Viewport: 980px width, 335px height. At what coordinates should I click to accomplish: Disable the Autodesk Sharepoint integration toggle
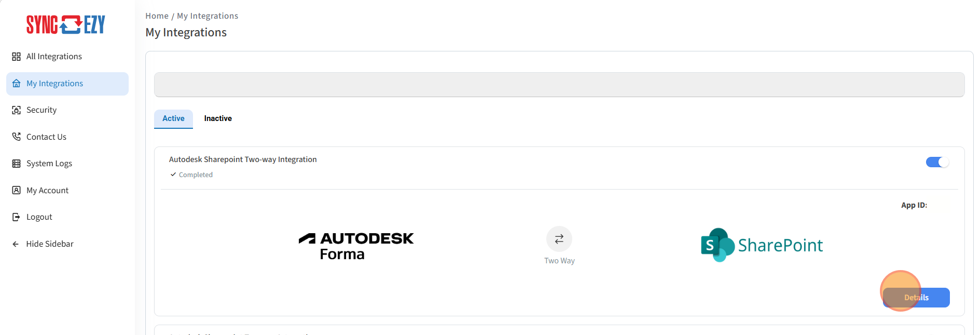click(x=937, y=163)
